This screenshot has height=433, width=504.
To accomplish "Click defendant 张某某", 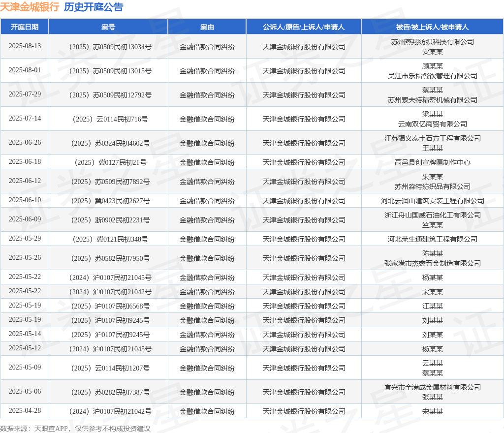I will point(432,397).
